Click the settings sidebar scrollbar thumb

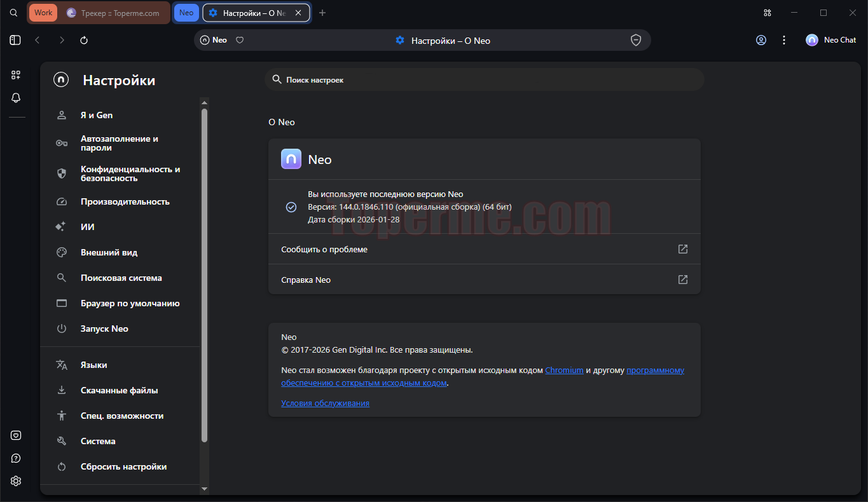click(204, 275)
